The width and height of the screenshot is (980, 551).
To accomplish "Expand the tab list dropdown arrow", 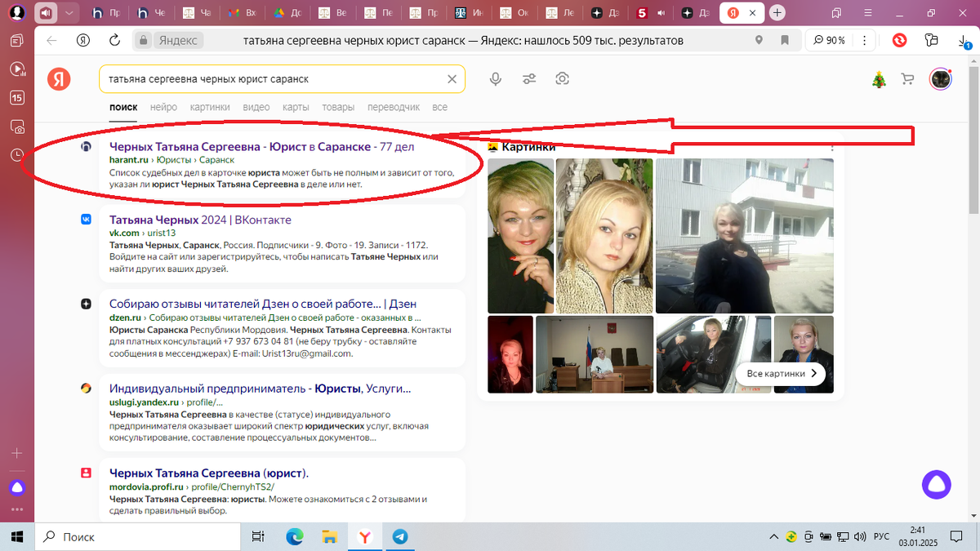I will coord(69,13).
